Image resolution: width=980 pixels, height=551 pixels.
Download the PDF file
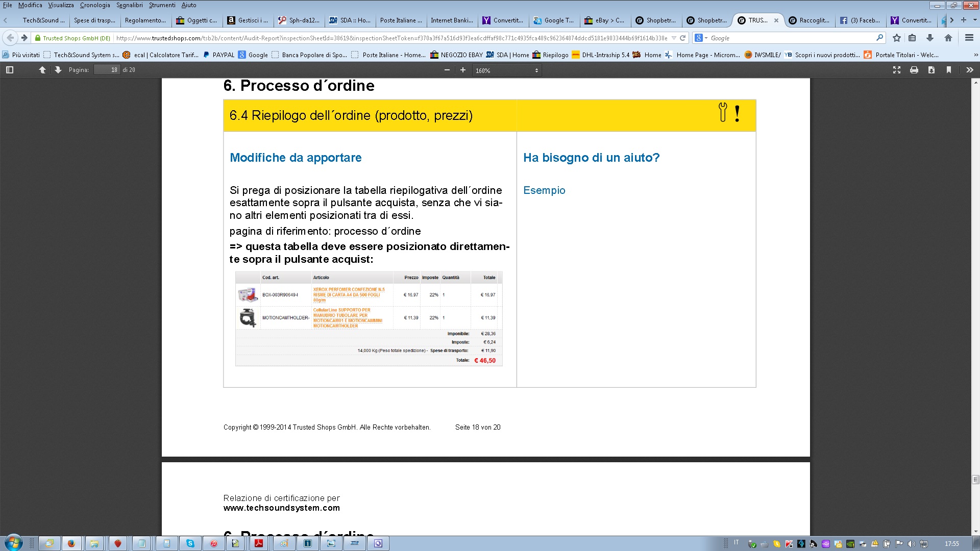click(932, 70)
